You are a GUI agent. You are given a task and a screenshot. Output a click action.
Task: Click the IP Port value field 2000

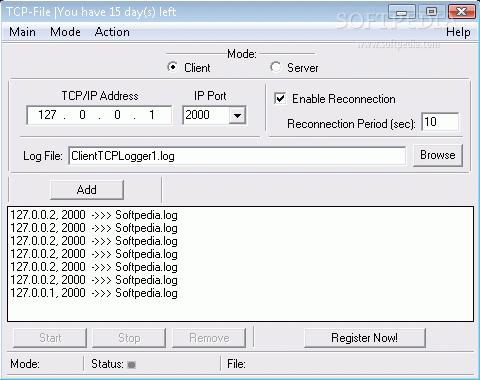coord(206,115)
